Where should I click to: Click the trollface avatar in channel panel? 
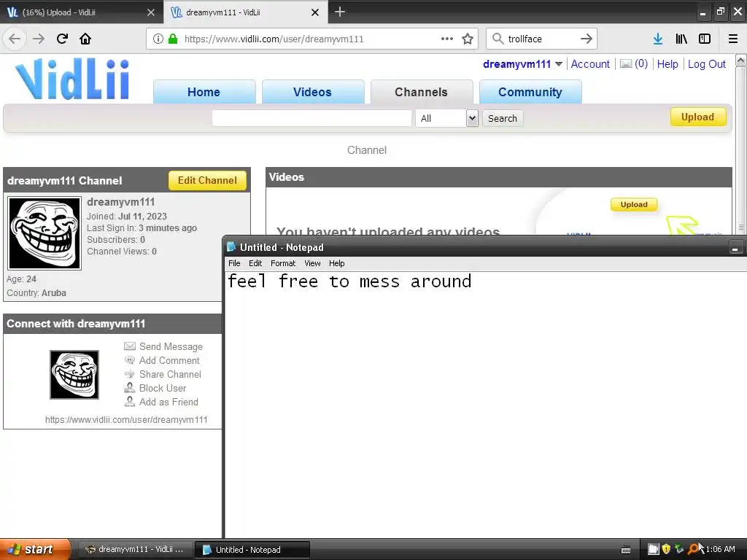pos(44,233)
